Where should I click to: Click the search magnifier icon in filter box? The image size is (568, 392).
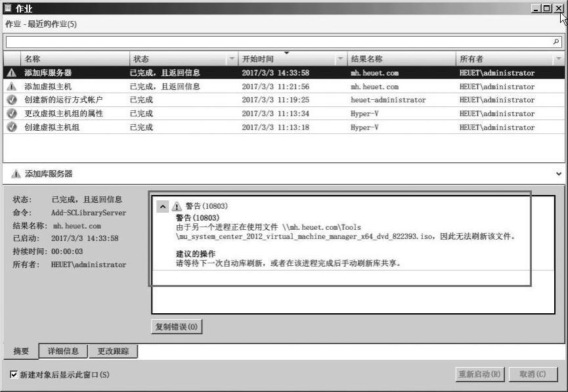point(556,41)
